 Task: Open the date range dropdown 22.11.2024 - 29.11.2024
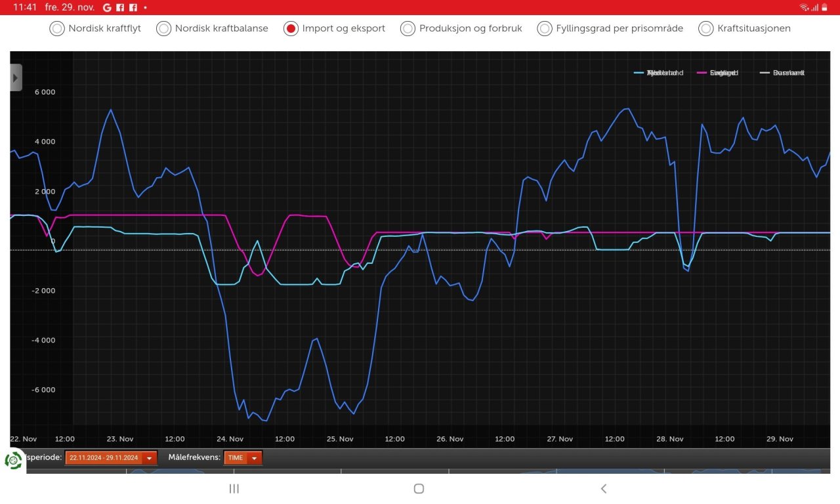click(111, 457)
